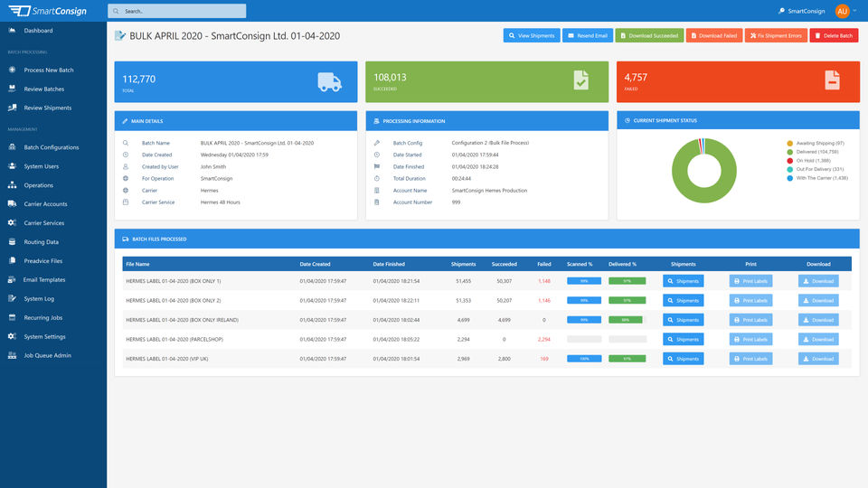Click the 112,770 total value
868x488 pixels.
tap(139, 80)
